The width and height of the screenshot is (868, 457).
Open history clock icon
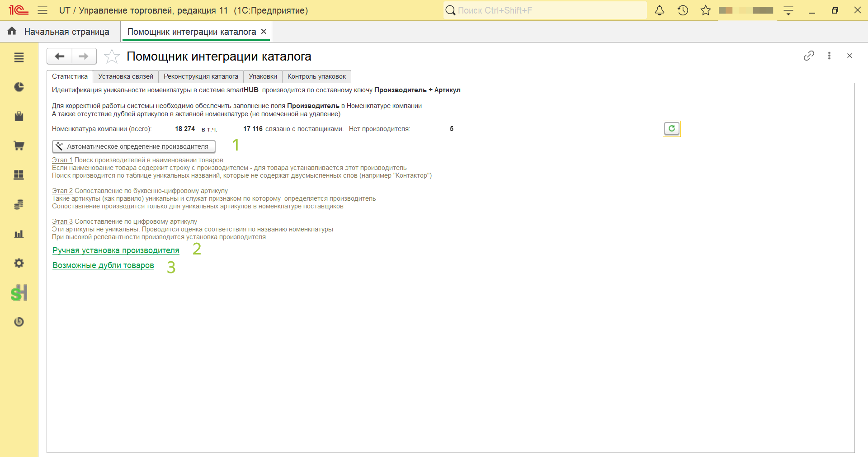pos(683,10)
